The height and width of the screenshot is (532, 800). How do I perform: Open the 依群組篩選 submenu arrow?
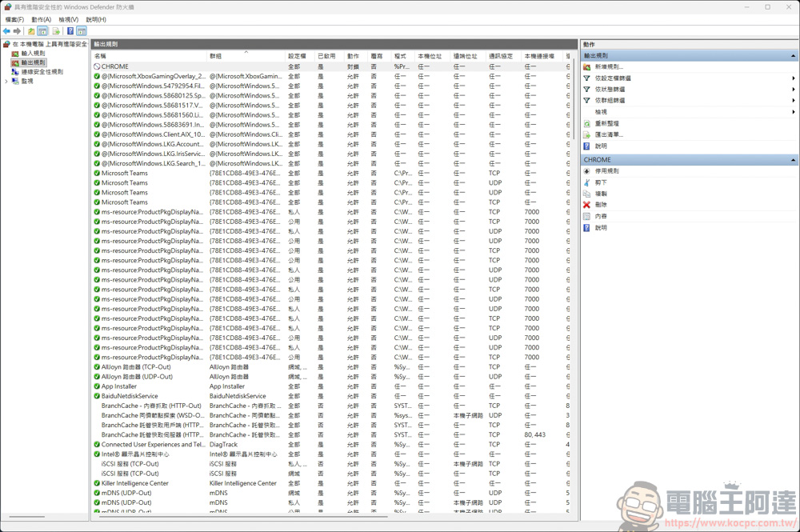(x=794, y=101)
